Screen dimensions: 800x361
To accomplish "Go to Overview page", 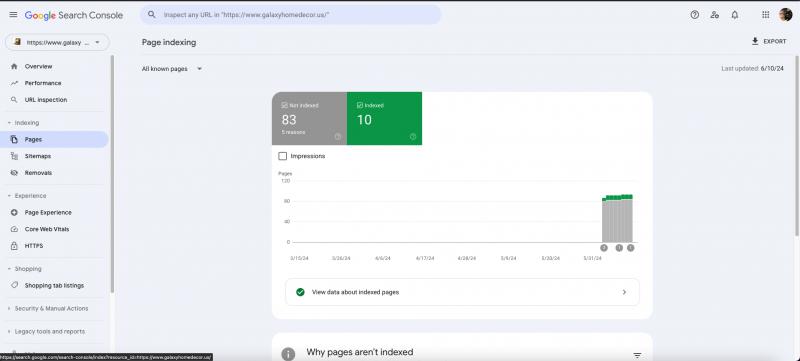I will pyautogui.click(x=54, y=66).
